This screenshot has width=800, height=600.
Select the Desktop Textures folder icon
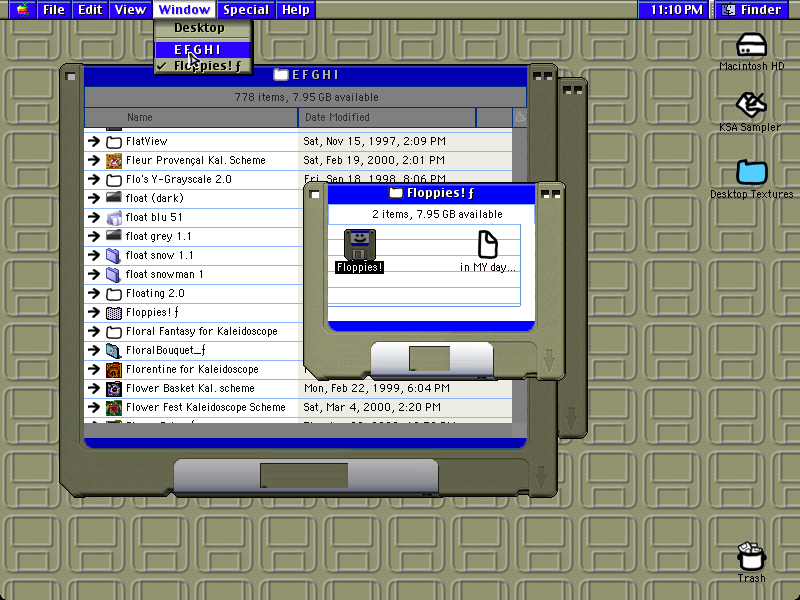coord(752,171)
